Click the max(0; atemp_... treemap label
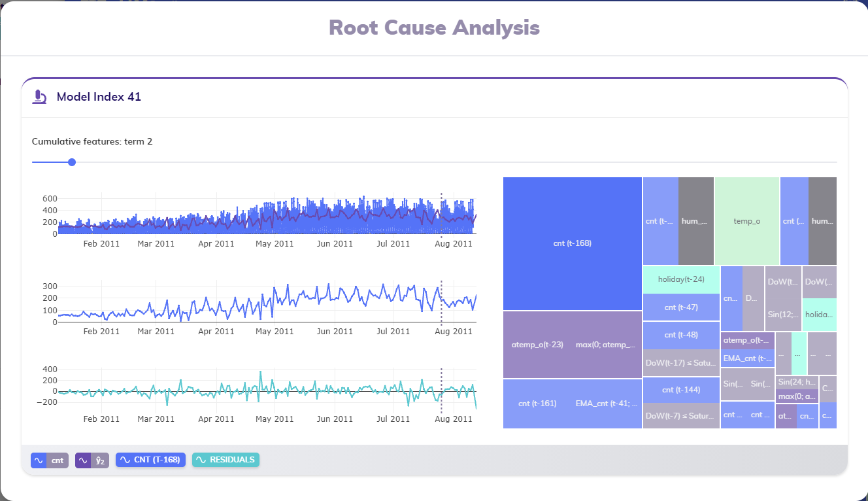868x501 pixels. [x=606, y=345]
